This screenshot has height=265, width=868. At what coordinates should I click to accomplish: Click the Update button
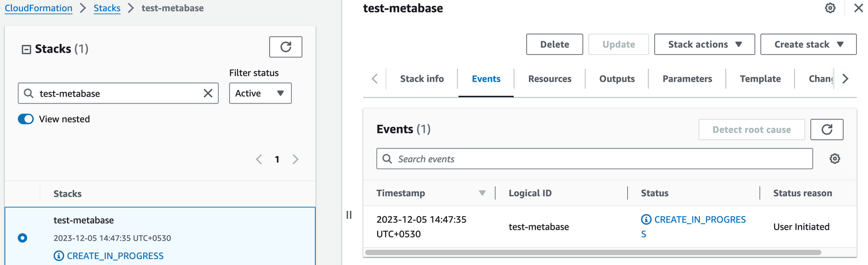pos(618,44)
